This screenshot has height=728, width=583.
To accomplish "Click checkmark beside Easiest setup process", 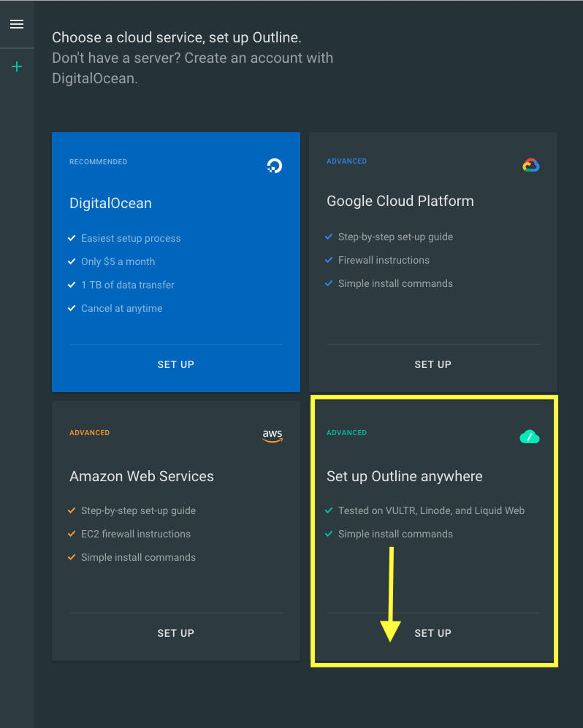I will [72, 238].
